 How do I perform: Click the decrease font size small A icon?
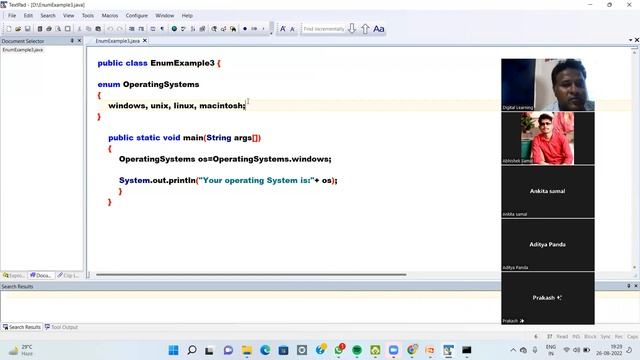(x=292, y=29)
